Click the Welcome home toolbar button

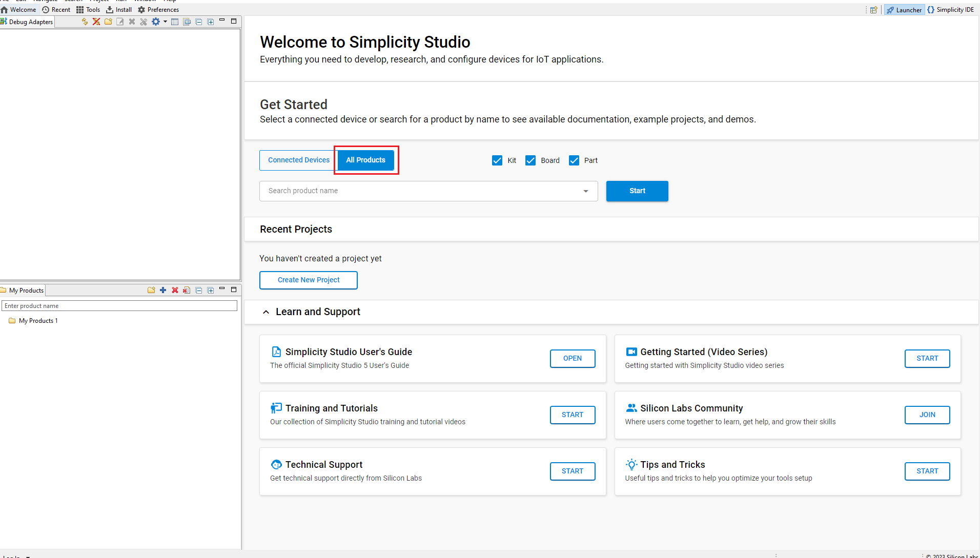(18, 10)
